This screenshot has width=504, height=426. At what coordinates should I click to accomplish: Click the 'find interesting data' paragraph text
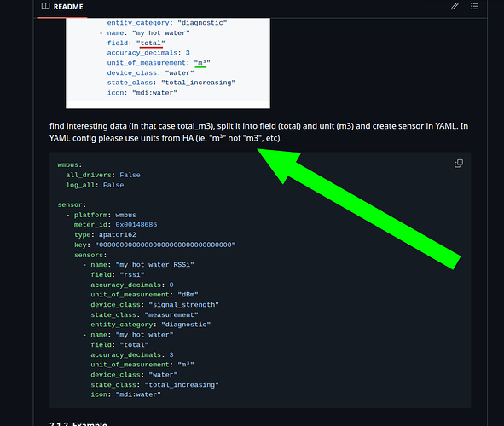258,132
